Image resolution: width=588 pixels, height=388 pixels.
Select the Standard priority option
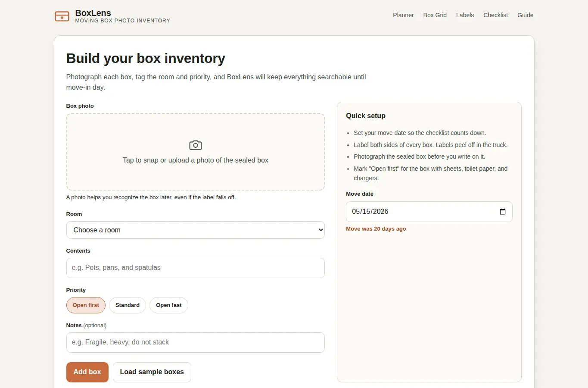click(128, 305)
